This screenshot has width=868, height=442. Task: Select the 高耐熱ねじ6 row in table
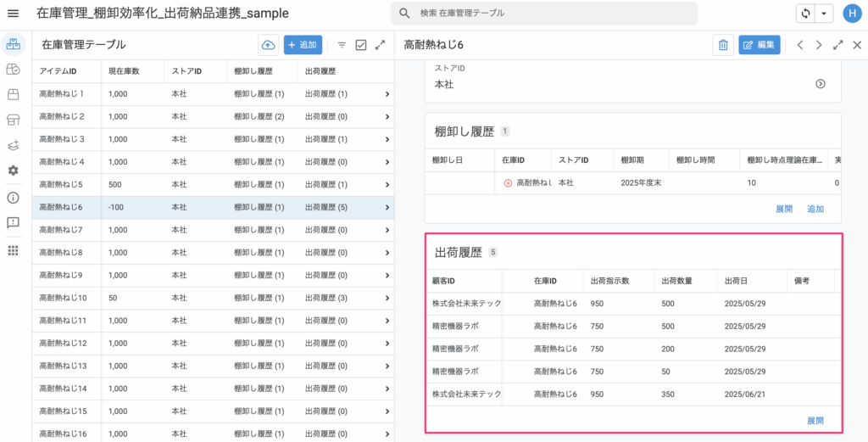point(213,208)
